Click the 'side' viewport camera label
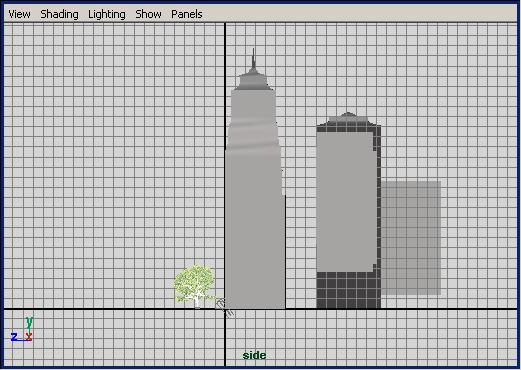Image resolution: width=521 pixels, height=370 pixels. point(254,355)
